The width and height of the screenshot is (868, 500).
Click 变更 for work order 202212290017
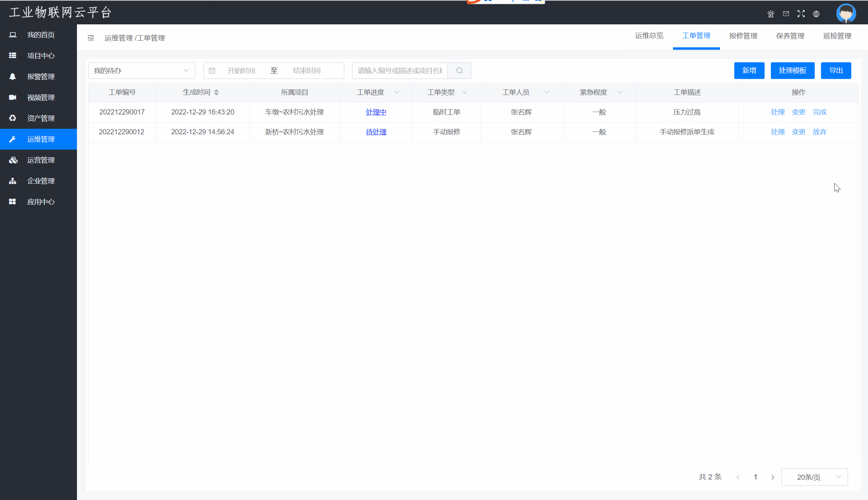point(799,112)
